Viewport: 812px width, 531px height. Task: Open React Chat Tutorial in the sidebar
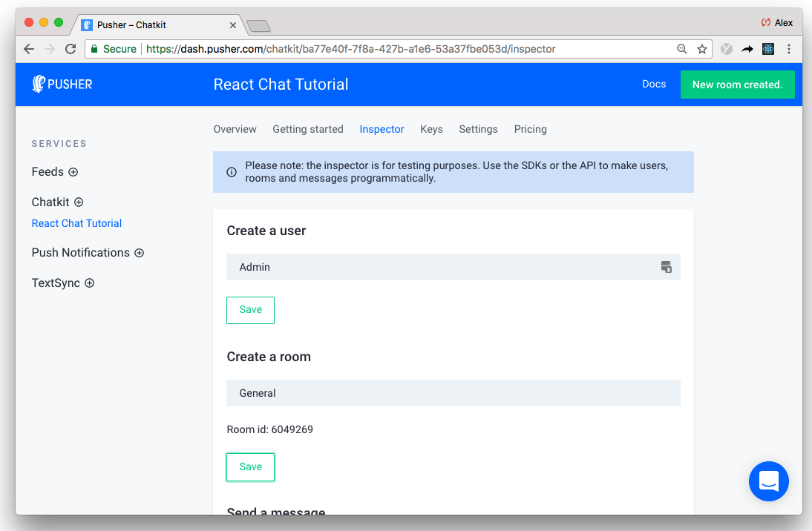click(x=76, y=223)
